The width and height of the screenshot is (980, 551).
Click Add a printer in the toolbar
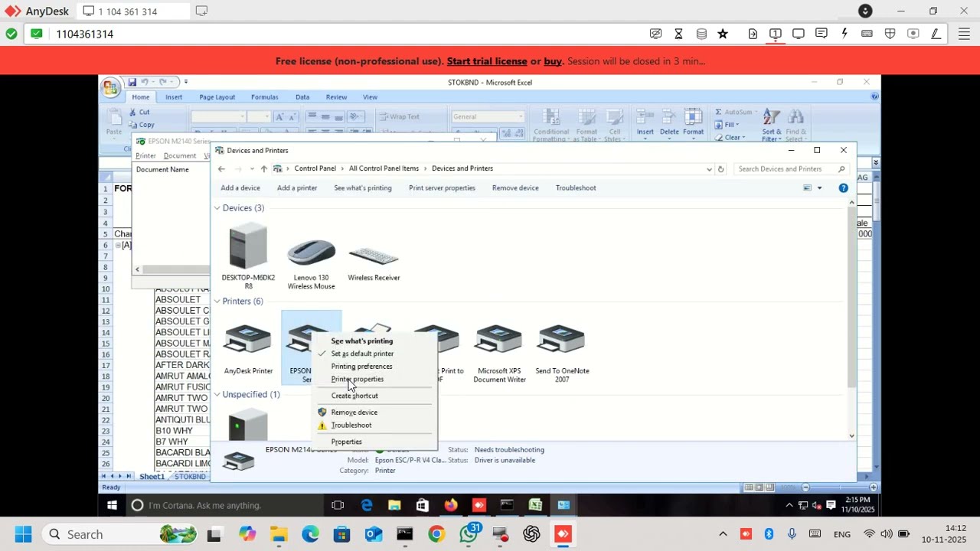pyautogui.click(x=297, y=187)
